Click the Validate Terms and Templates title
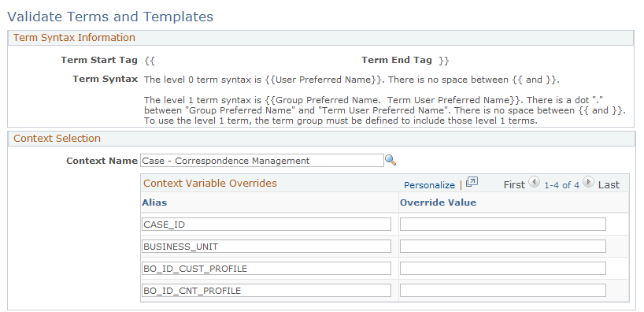 pyautogui.click(x=110, y=17)
